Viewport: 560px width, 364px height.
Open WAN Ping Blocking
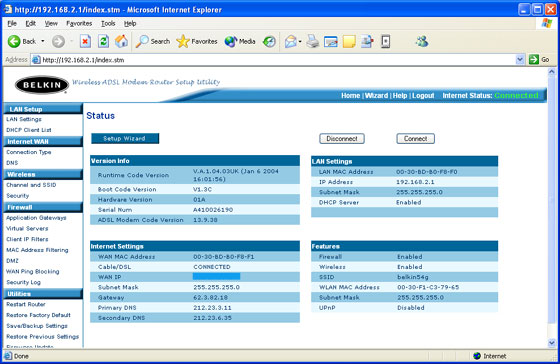tap(32, 271)
